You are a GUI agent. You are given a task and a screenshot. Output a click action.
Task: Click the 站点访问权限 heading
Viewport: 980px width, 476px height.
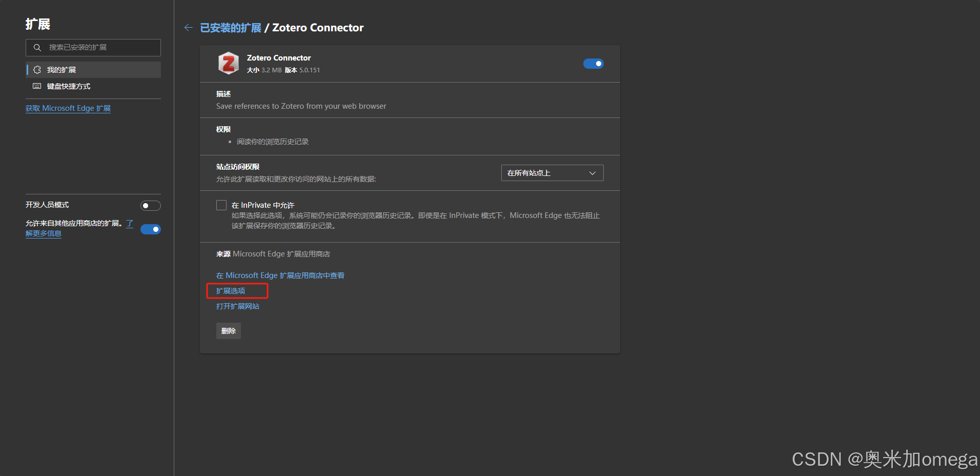point(238,167)
